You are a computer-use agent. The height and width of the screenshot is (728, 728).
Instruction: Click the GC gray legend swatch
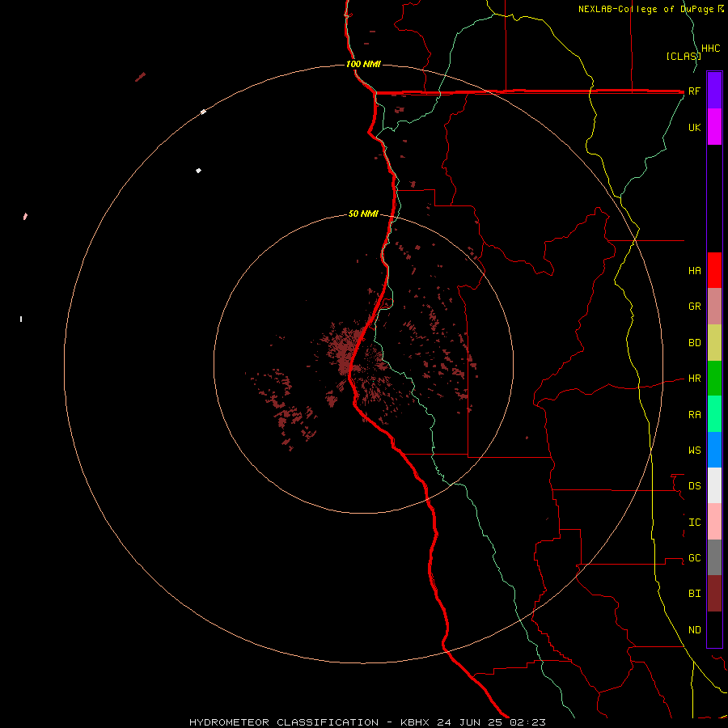coord(714,557)
